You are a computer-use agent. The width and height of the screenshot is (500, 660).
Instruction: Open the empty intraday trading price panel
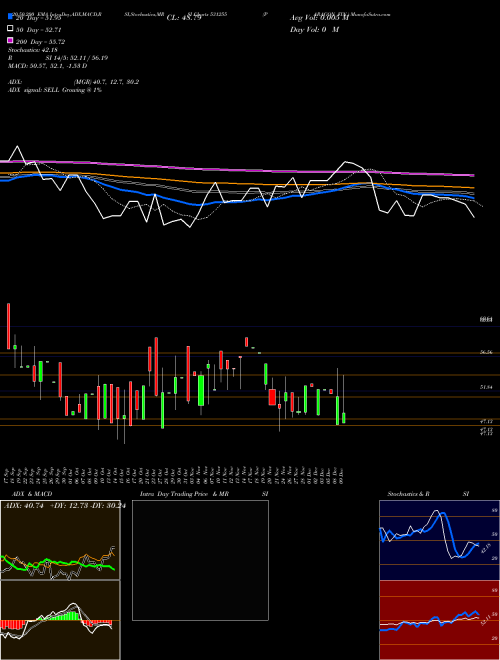point(200,560)
